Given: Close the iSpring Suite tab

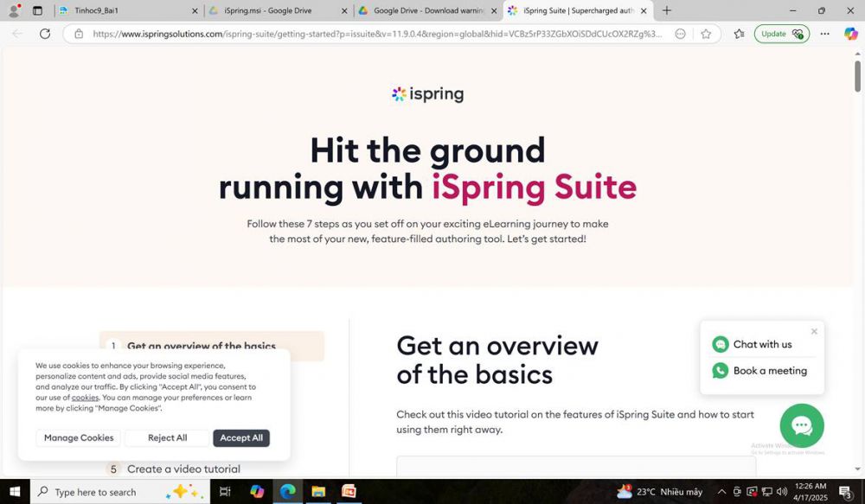Looking at the screenshot, I should click(644, 10).
